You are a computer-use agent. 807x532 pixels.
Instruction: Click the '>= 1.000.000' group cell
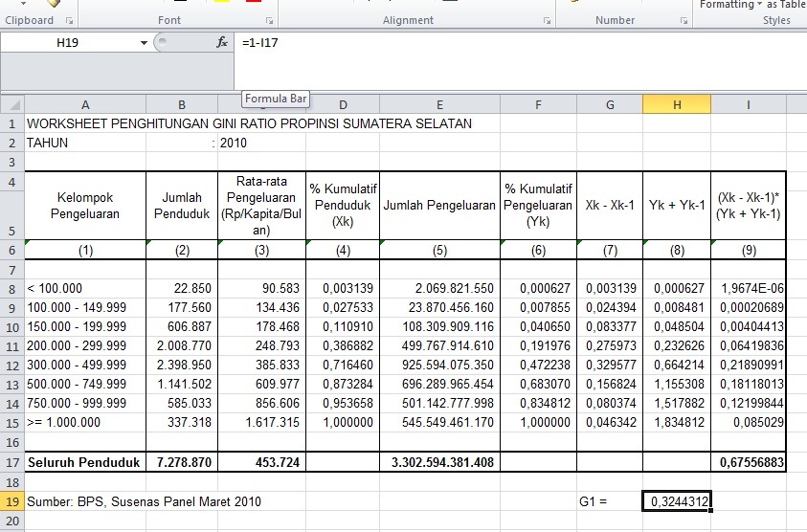(85, 422)
